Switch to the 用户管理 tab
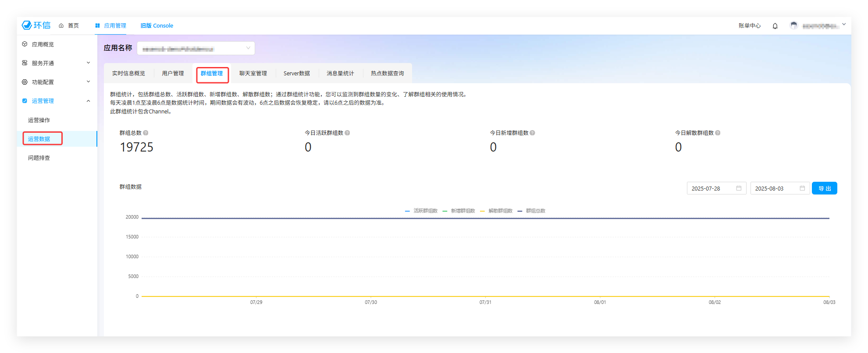 [173, 74]
